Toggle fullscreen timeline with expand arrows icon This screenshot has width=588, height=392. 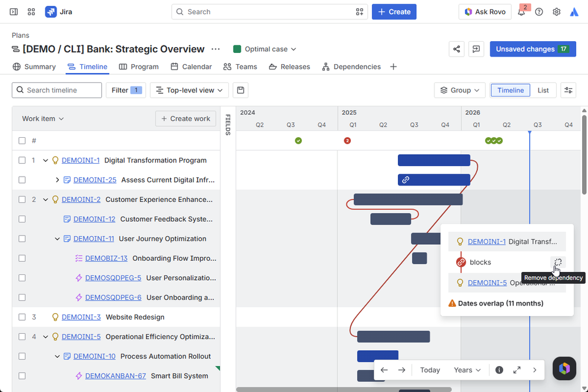tap(517, 370)
